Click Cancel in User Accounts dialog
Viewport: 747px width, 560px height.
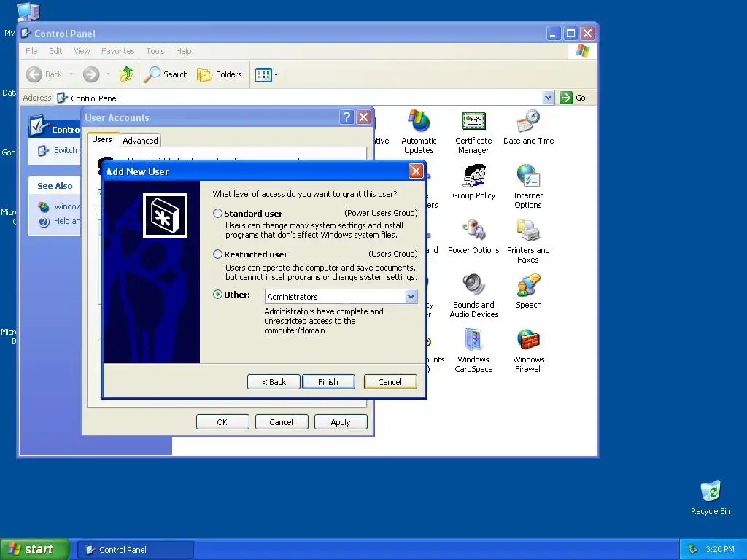[282, 422]
